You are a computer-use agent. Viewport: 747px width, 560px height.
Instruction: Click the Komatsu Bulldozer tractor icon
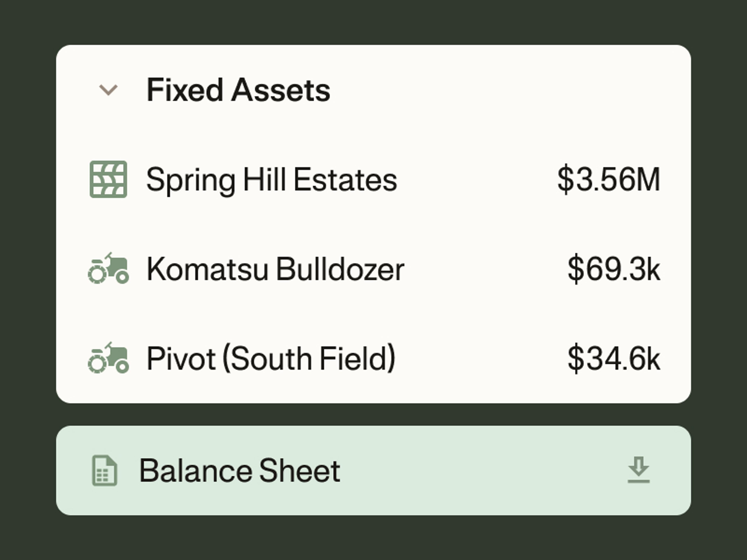click(x=108, y=269)
